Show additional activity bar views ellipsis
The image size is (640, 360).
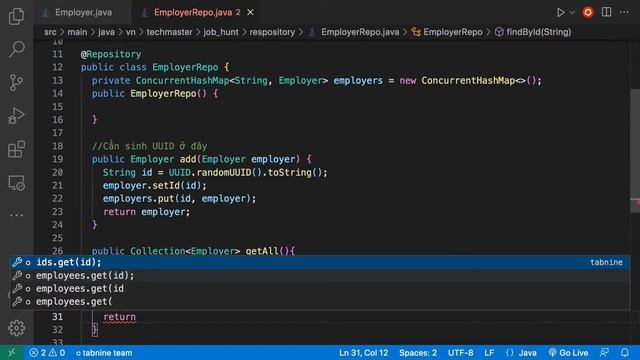coord(16,215)
